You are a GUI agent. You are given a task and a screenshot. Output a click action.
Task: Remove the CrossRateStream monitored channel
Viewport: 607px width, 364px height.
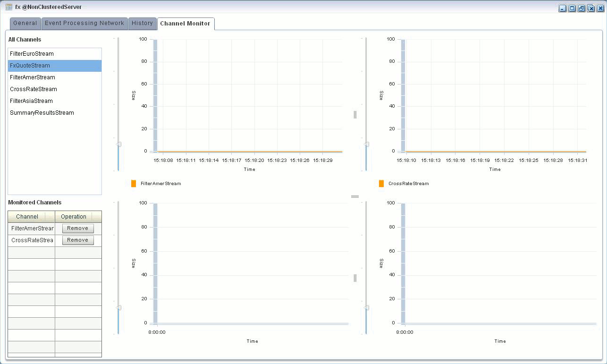(78, 240)
